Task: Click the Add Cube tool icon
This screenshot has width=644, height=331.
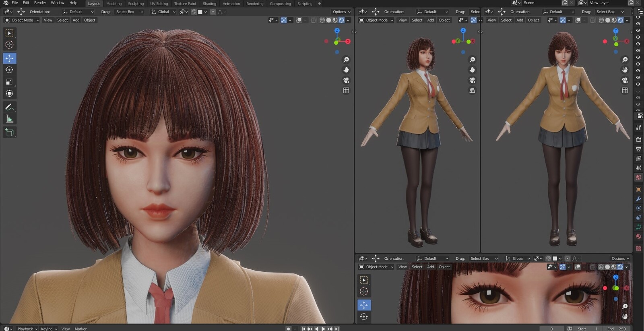Action: 9,132
